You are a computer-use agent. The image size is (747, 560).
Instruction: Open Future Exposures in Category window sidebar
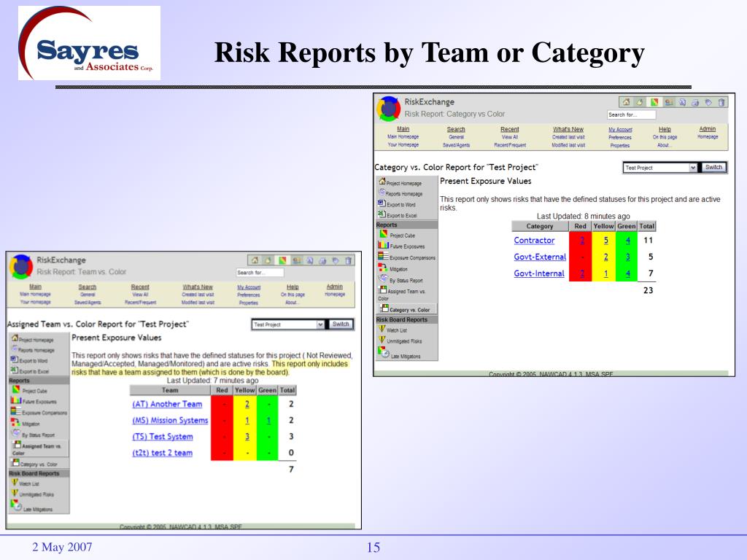[401, 246]
